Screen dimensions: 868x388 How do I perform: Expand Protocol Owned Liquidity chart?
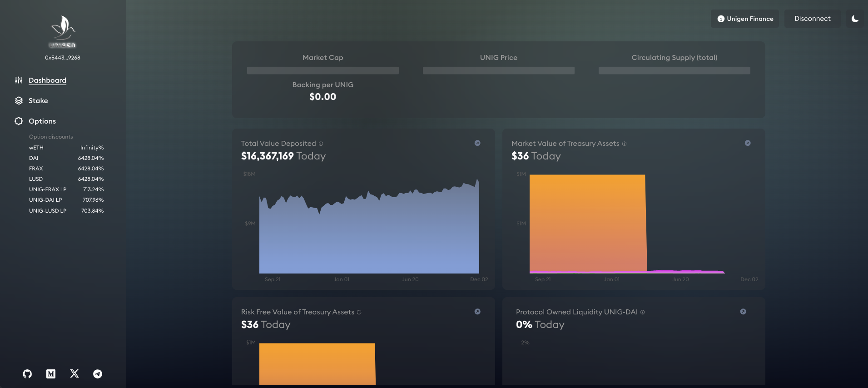tap(743, 312)
